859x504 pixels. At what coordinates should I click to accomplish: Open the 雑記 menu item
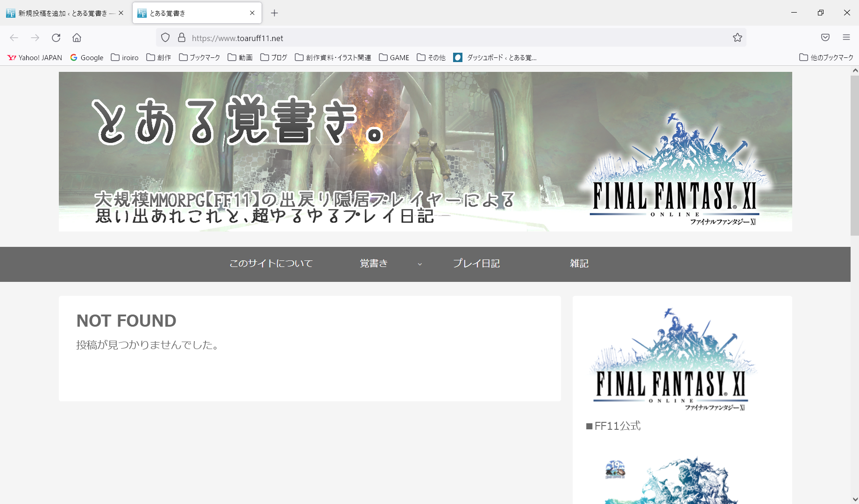[579, 264]
